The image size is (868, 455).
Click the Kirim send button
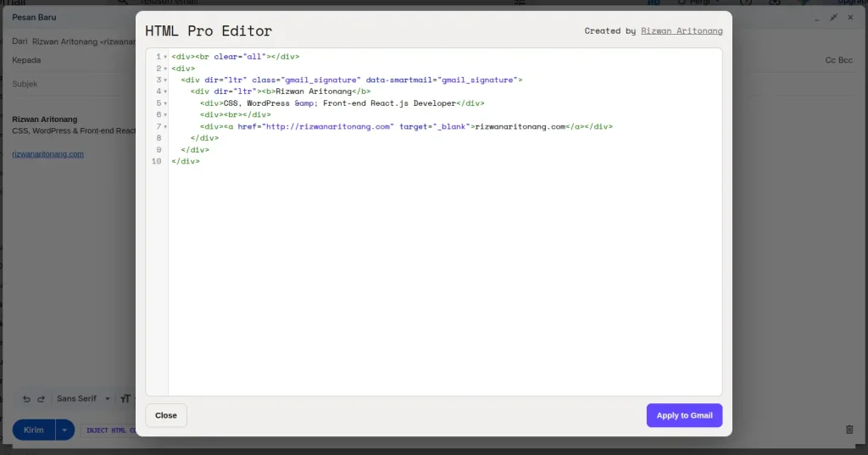(34, 430)
